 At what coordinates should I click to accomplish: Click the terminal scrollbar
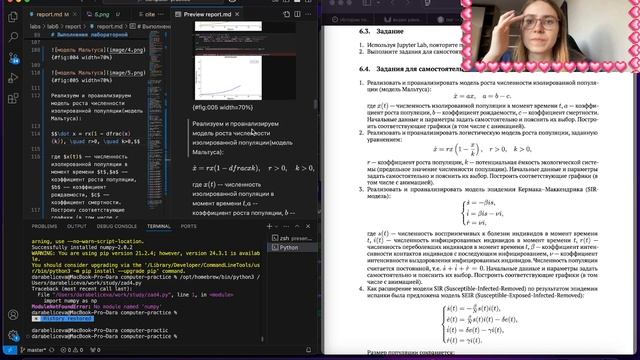pyautogui.click(x=262, y=338)
